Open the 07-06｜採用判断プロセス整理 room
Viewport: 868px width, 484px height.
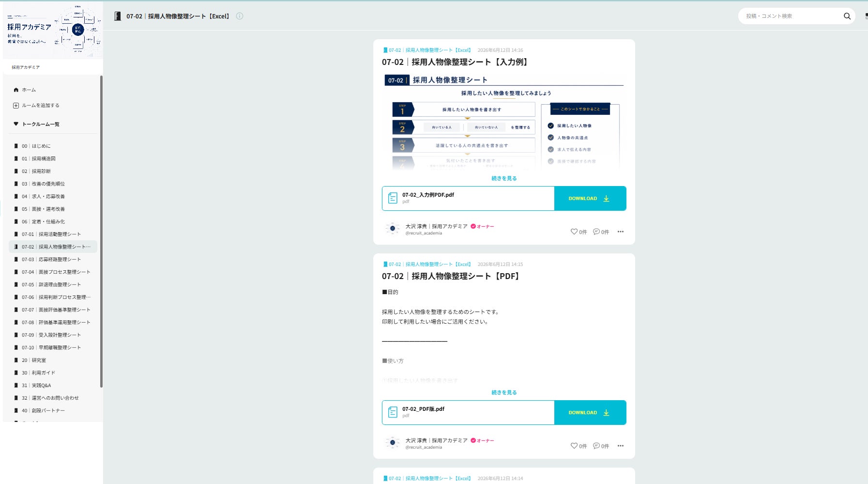pos(53,297)
